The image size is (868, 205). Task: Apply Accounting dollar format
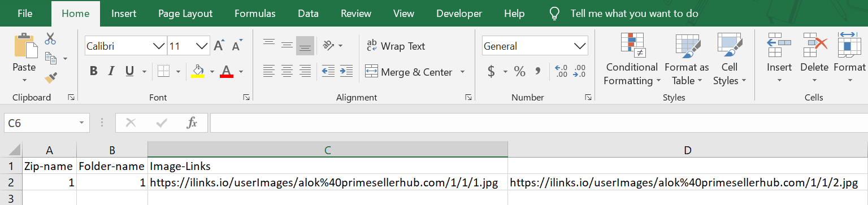click(491, 72)
